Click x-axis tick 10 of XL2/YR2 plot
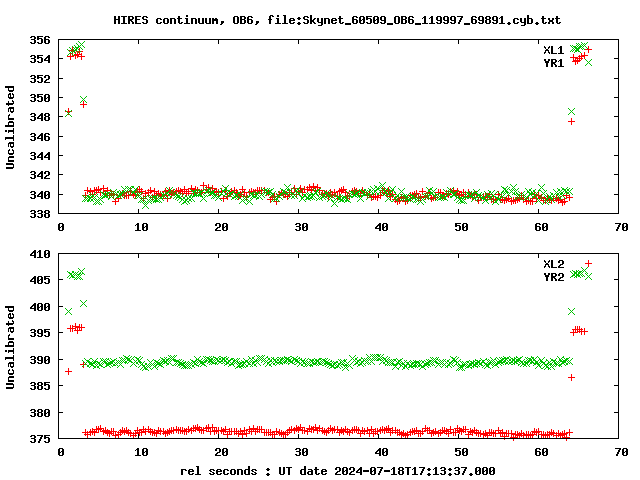The image size is (640, 480). click(141, 452)
